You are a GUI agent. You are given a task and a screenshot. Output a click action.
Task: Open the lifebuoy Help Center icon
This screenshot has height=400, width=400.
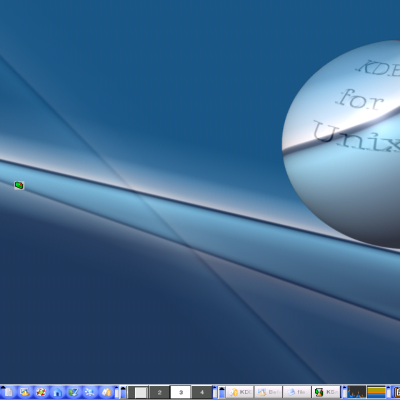click(x=41, y=392)
